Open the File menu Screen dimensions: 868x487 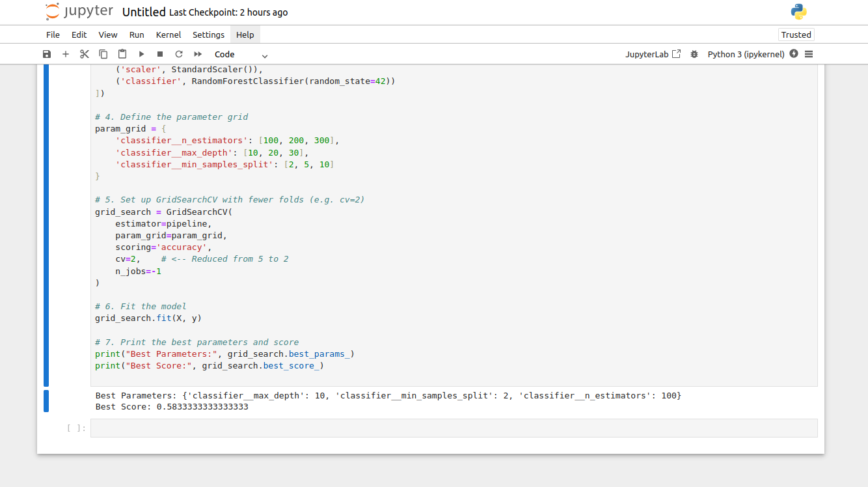53,35
